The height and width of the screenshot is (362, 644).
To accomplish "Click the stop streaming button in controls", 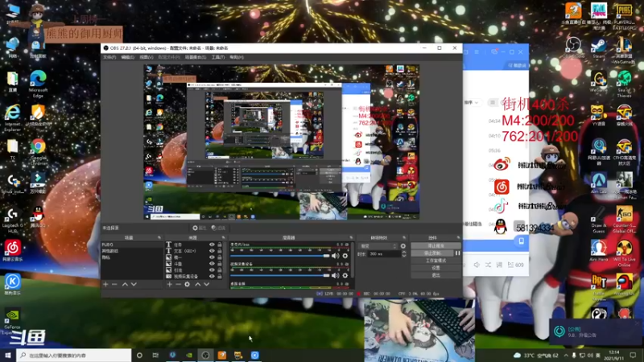I will (x=436, y=246).
